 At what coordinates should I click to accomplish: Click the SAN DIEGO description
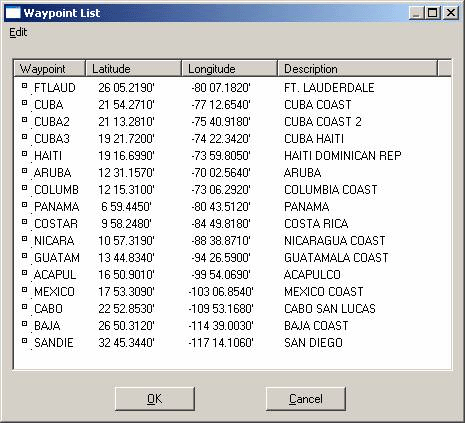[313, 343]
